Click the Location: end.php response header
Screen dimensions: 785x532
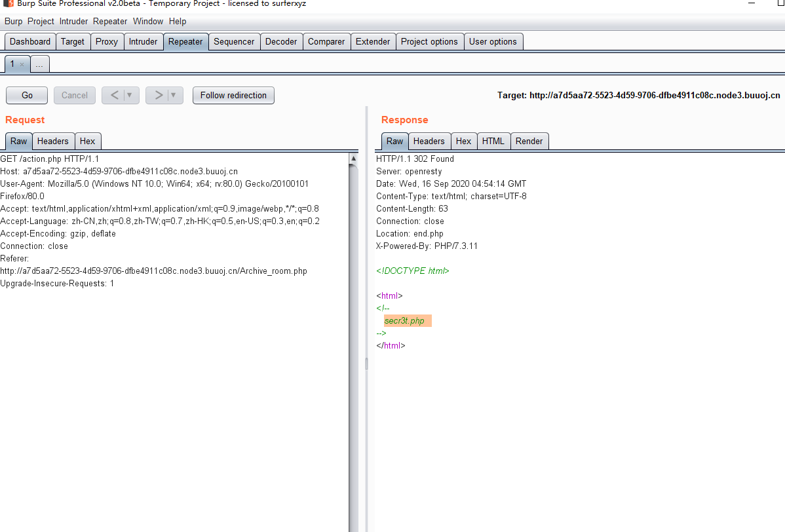tap(410, 234)
